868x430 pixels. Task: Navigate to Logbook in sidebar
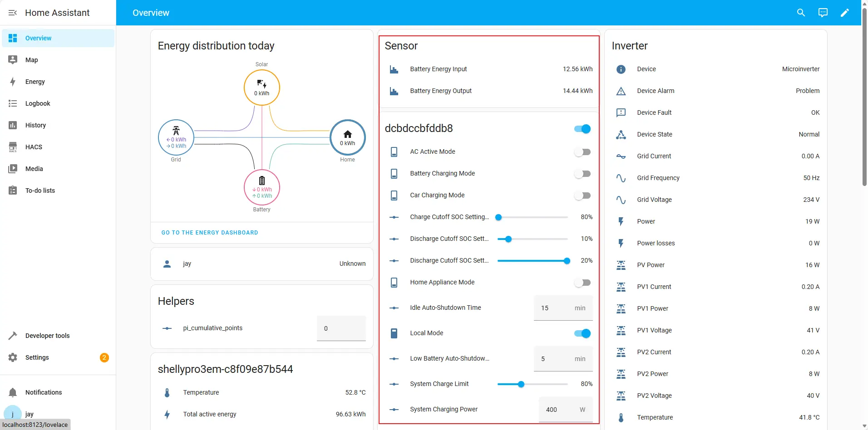38,103
